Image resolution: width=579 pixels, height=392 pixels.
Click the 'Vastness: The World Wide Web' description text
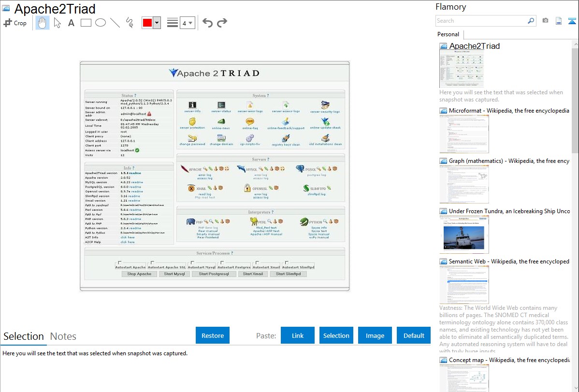504,329
